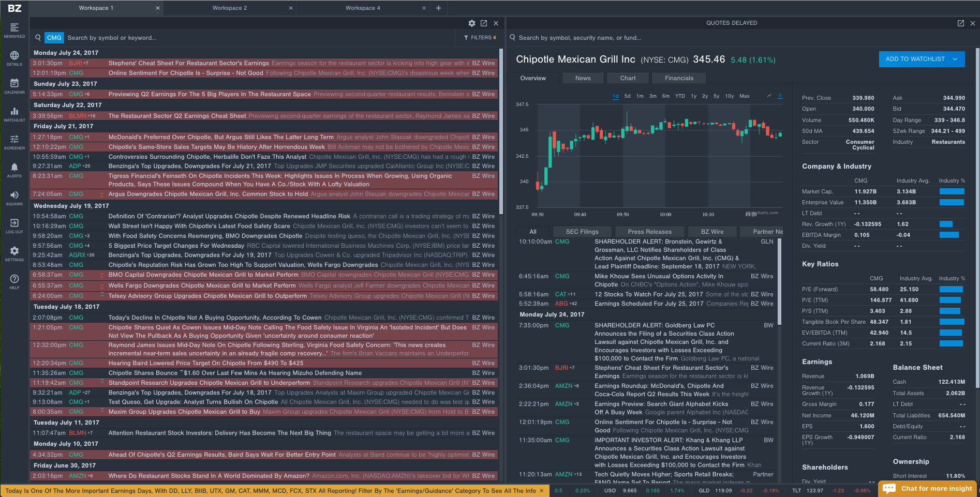This screenshot has height=497, width=980.
Task: Dismiss the bottom earnings ticker banner
Action: 542,491
